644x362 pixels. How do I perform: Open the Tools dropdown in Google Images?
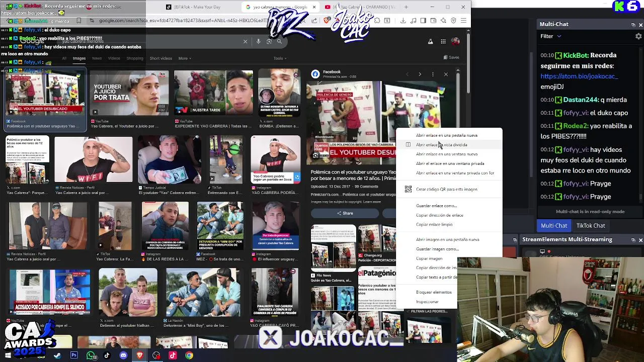click(280, 58)
